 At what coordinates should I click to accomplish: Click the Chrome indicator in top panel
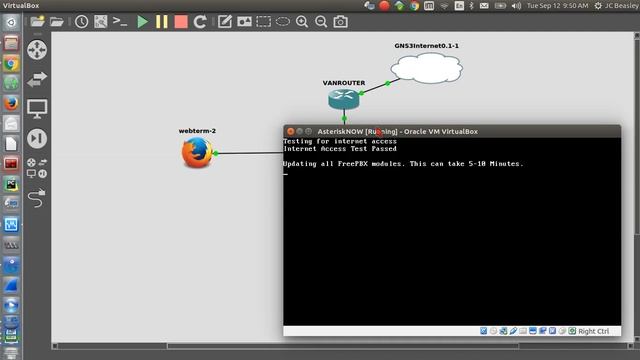[x=414, y=6]
